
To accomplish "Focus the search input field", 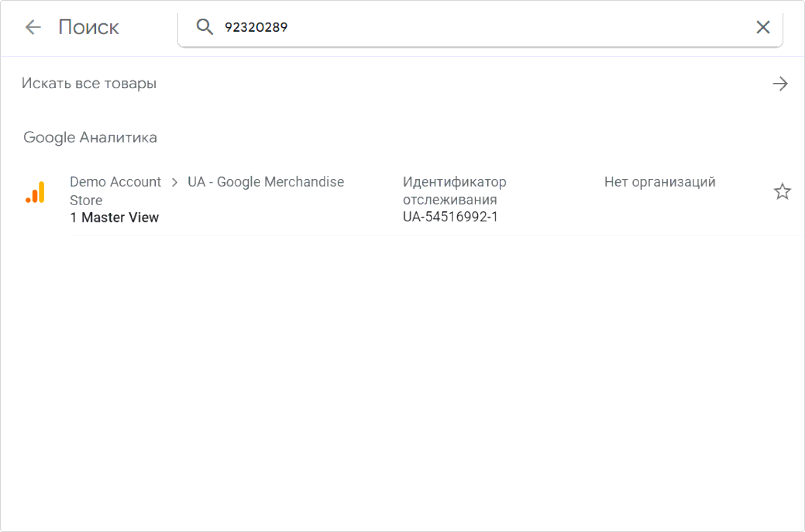I will (479, 27).
